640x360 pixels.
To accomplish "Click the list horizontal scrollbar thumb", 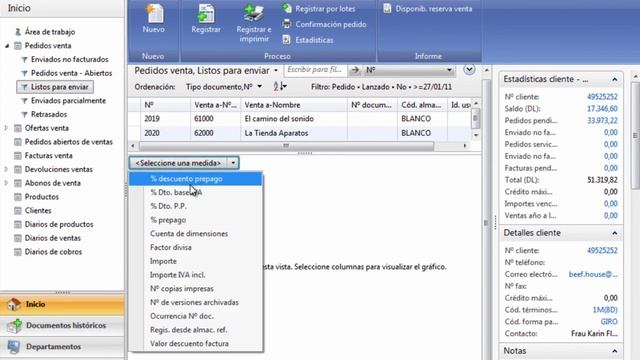I will (286, 146).
